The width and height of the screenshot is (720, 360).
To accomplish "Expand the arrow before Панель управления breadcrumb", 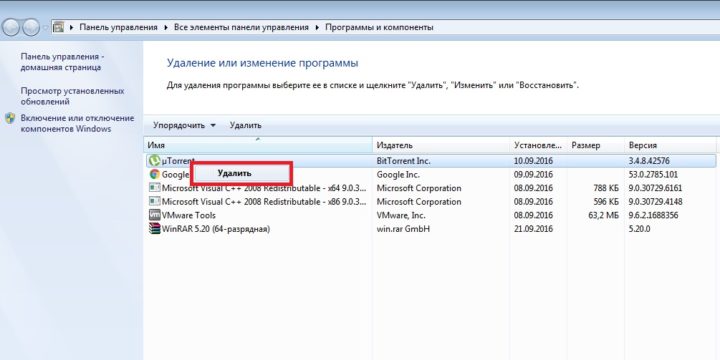I will coord(72,28).
